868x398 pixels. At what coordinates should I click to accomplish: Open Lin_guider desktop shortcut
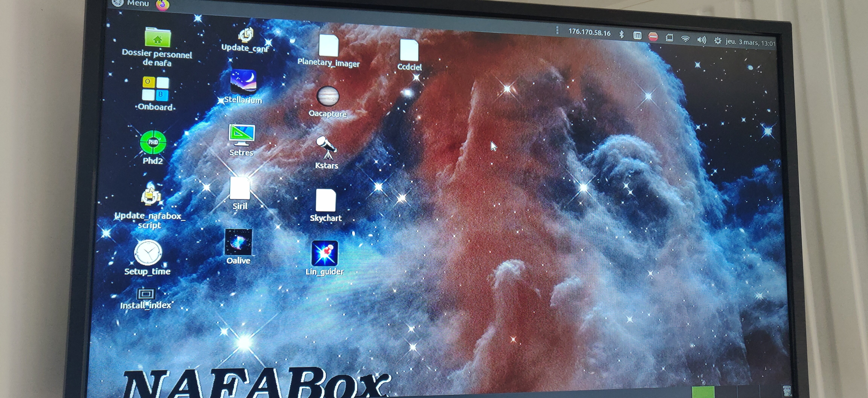click(324, 253)
